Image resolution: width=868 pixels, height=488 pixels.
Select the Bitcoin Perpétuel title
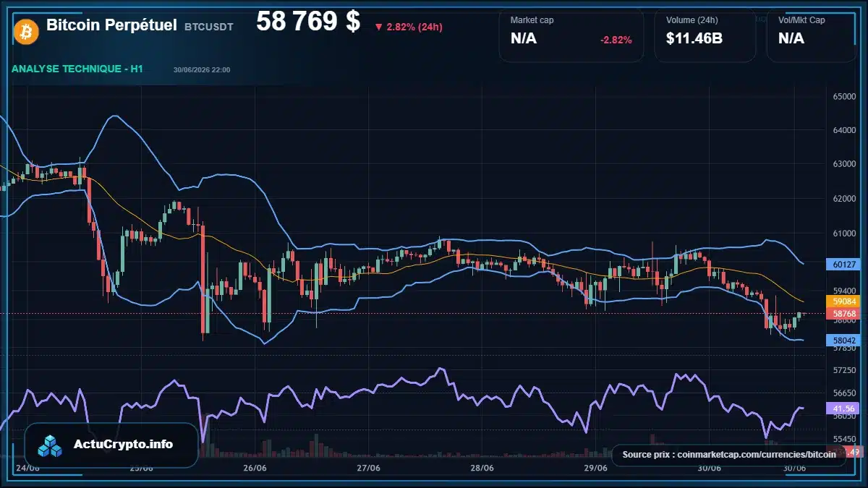[111, 25]
